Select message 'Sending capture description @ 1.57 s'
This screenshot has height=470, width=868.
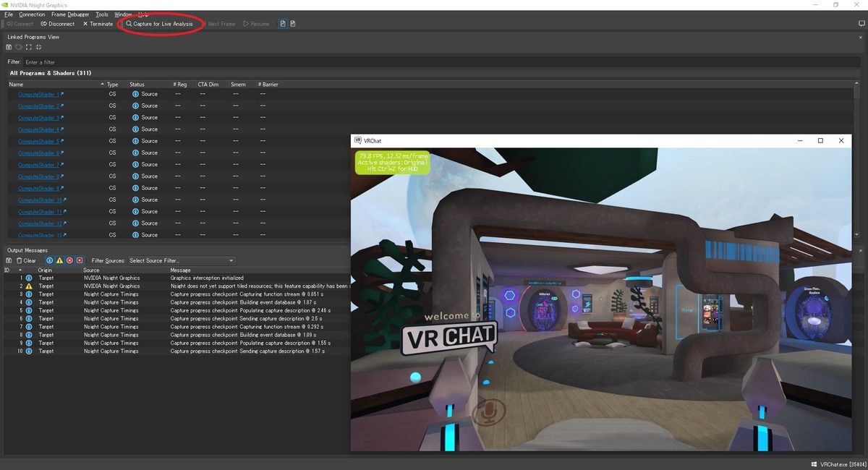point(247,351)
